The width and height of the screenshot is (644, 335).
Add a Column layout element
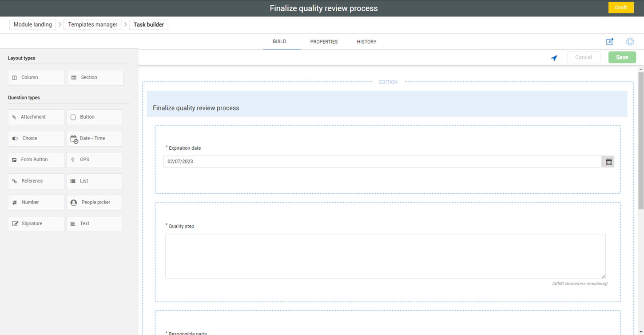(x=36, y=78)
